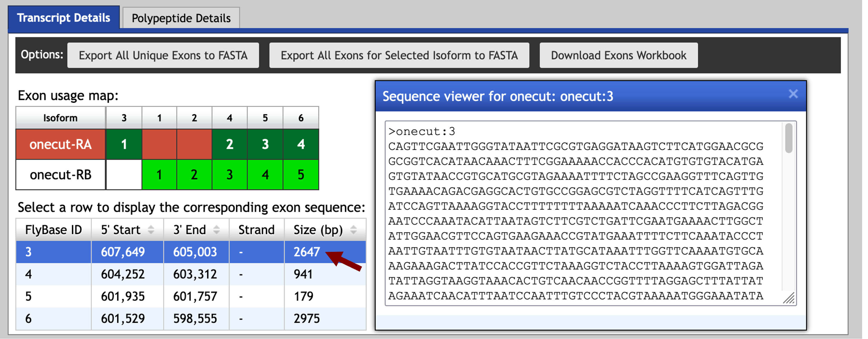Click onecut-RB exon 3 bright green cell
Image resolution: width=868 pixels, height=339 pixels.
230,175
